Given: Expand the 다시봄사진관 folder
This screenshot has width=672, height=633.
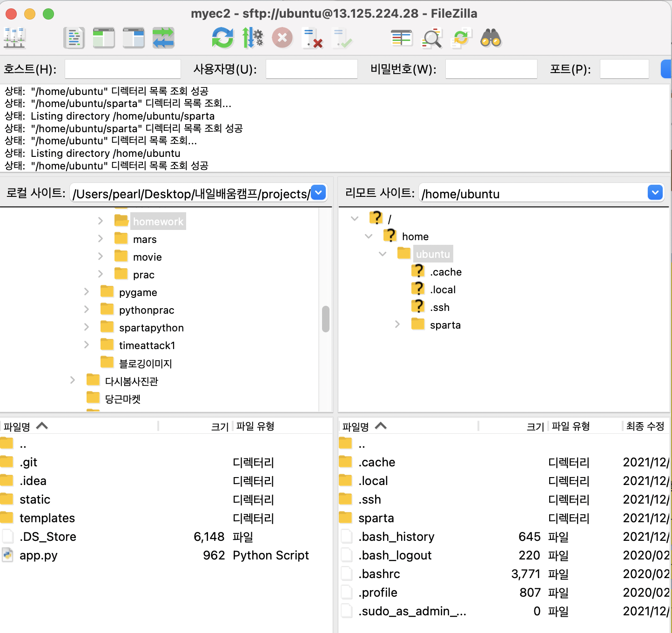Looking at the screenshot, I should click(x=72, y=380).
